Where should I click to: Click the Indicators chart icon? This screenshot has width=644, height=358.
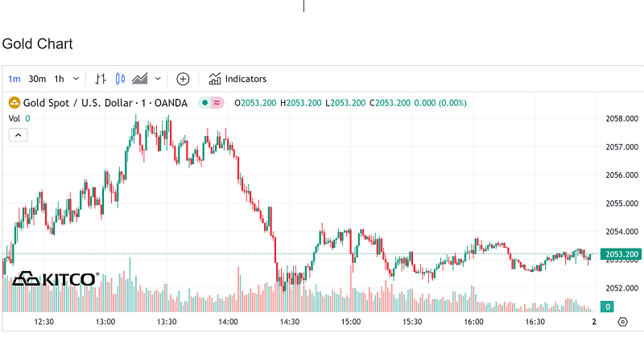215,79
